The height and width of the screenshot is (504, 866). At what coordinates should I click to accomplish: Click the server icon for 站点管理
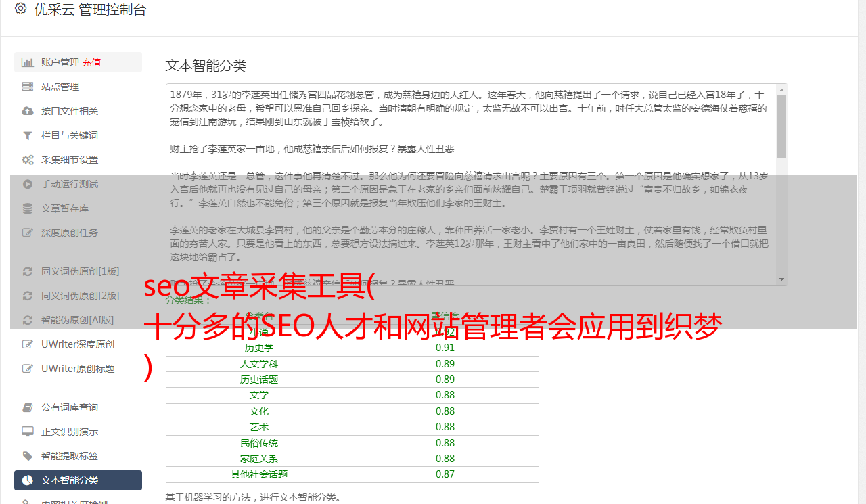[x=28, y=87]
